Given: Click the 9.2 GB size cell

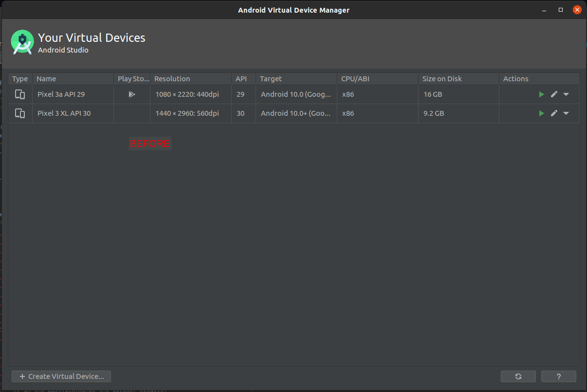Looking at the screenshot, I should click(459, 113).
